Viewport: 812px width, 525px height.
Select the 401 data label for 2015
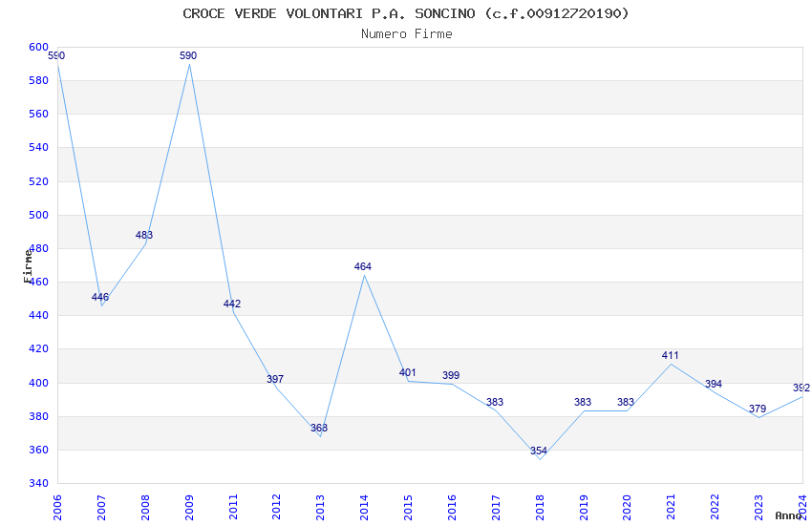(408, 373)
